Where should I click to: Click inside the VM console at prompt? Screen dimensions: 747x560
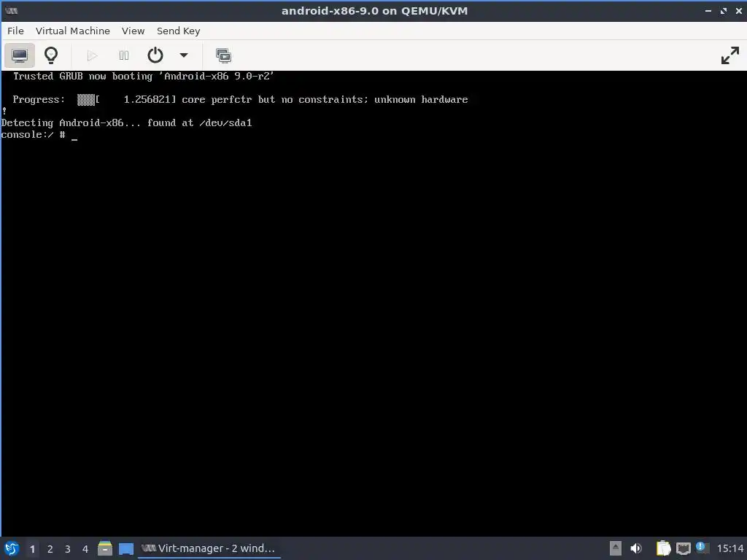75,135
